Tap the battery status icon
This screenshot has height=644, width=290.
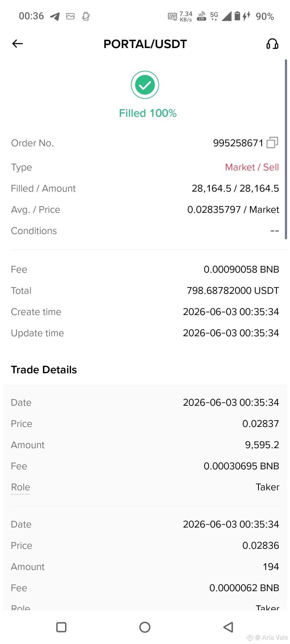[237, 16]
